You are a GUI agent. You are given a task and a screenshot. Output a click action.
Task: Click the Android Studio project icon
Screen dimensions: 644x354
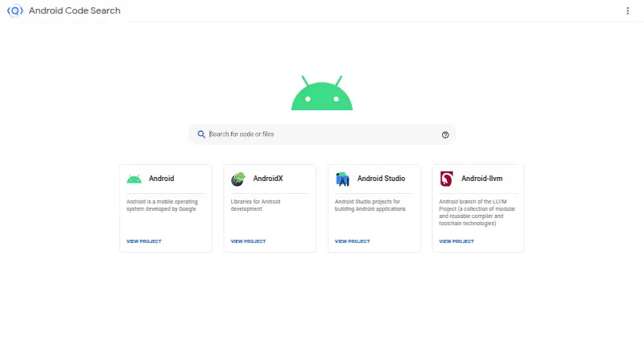click(x=343, y=179)
